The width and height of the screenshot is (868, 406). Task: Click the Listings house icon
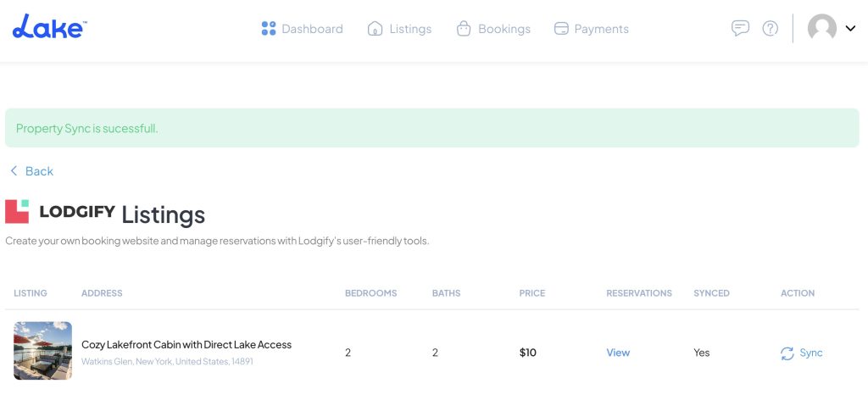tap(375, 29)
